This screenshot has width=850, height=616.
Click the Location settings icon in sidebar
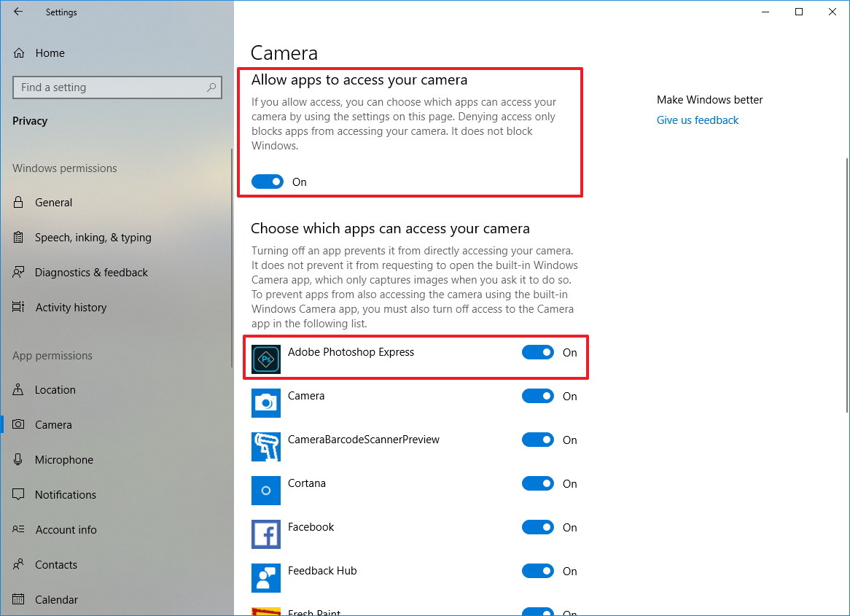[21, 389]
